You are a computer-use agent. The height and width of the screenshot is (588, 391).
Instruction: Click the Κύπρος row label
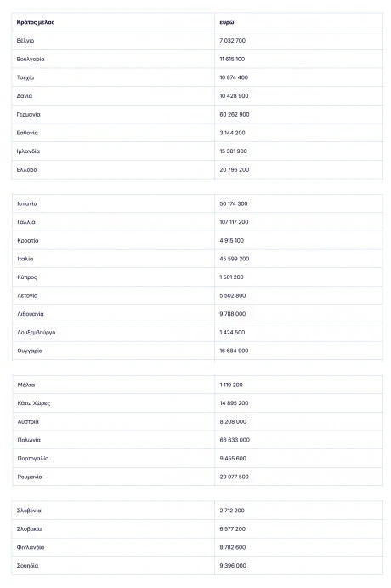27,277
